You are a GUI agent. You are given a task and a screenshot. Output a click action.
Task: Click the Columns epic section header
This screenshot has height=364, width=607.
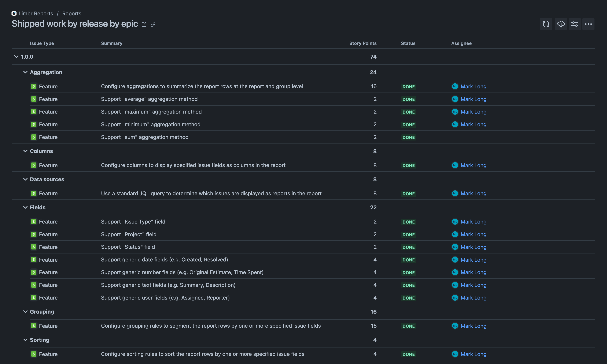click(41, 151)
